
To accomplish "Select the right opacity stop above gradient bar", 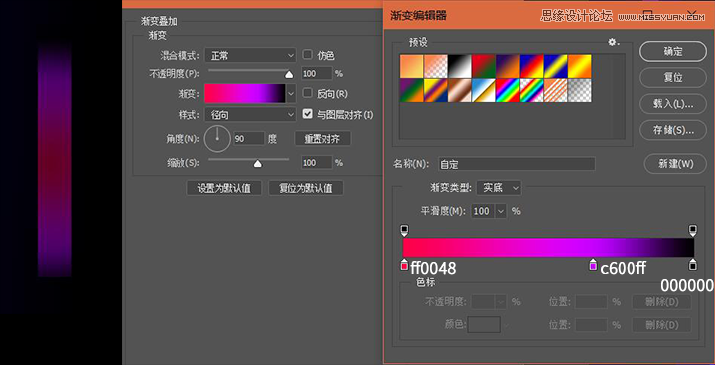I will [x=693, y=230].
